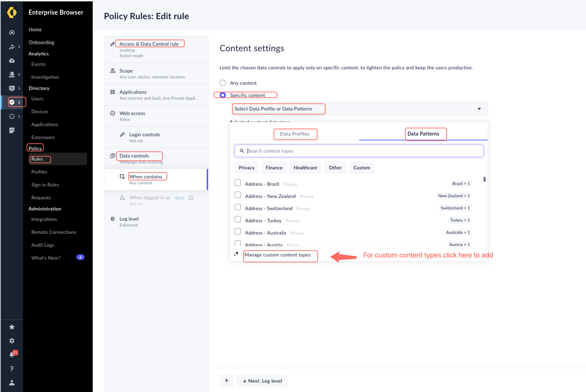
Task: Select the Any content radio button
Action: point(223,83)
